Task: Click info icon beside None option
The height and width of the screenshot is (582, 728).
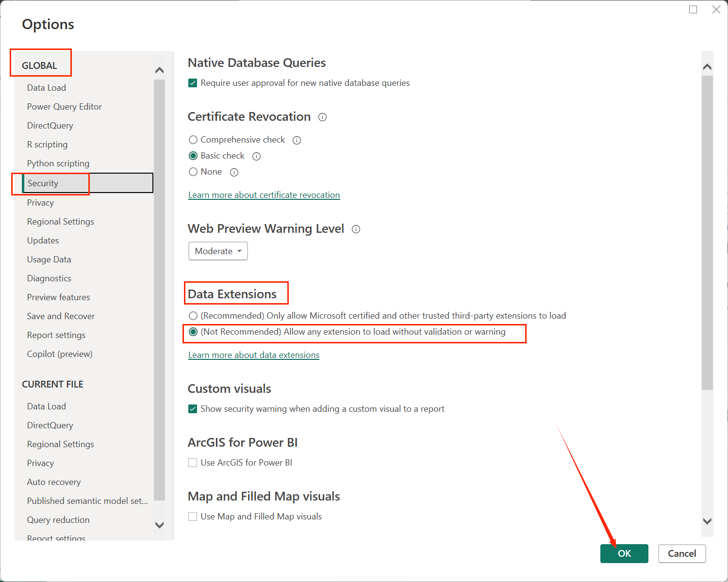Action: (234, 172)
